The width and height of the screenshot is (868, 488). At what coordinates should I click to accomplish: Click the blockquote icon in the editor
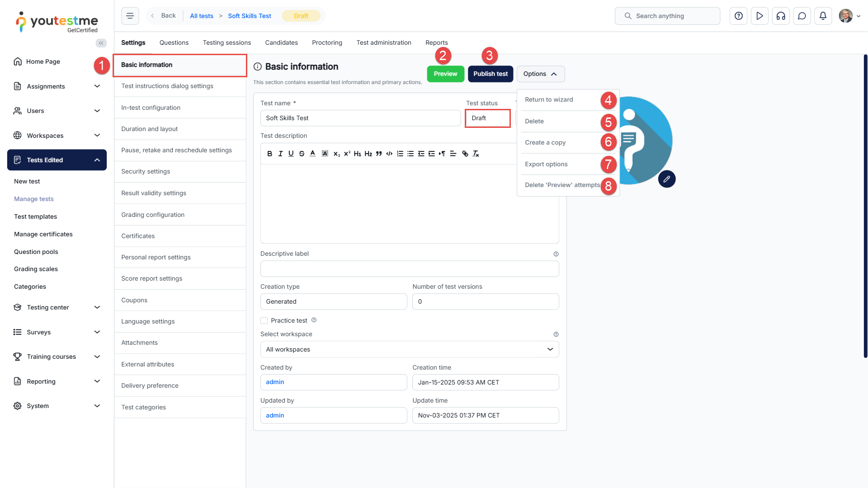(379, 154)
